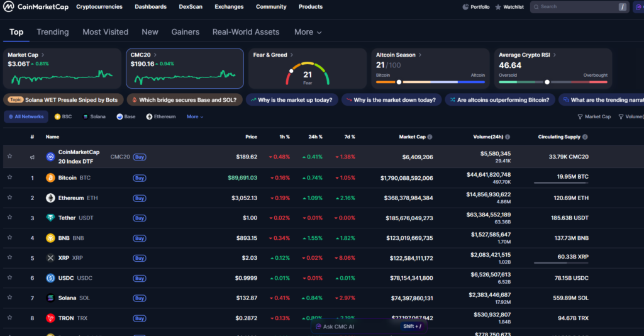Open the Exchanges menu

(x=228, y=7)
